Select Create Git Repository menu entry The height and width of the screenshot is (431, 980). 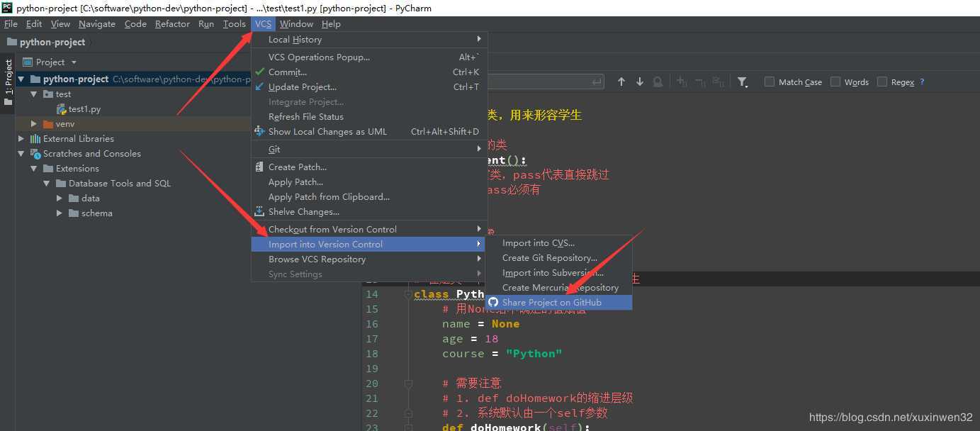click(558, 258)
